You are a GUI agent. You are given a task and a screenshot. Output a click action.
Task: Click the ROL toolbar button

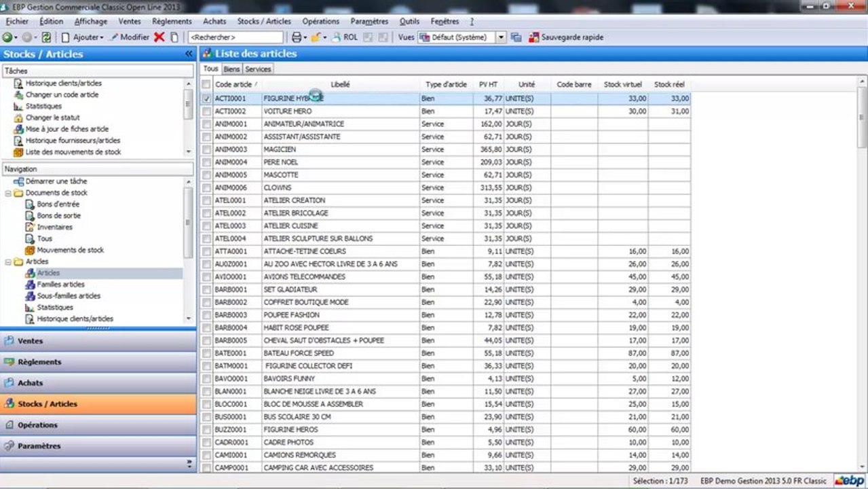[x=345, y=37]
